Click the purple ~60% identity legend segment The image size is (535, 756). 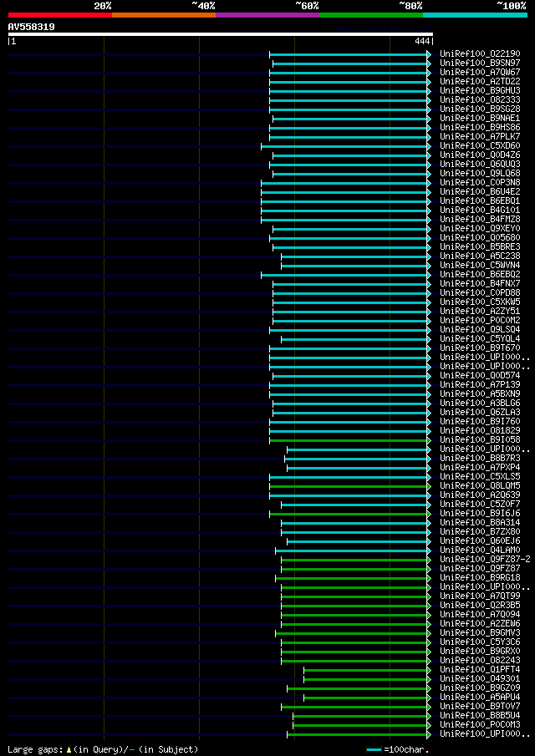267,15
